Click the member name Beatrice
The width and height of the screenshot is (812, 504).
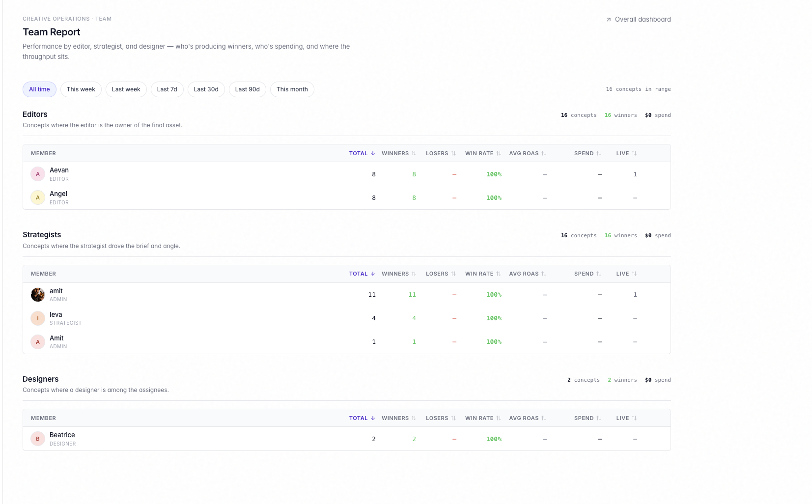click(x=62, y=435)
